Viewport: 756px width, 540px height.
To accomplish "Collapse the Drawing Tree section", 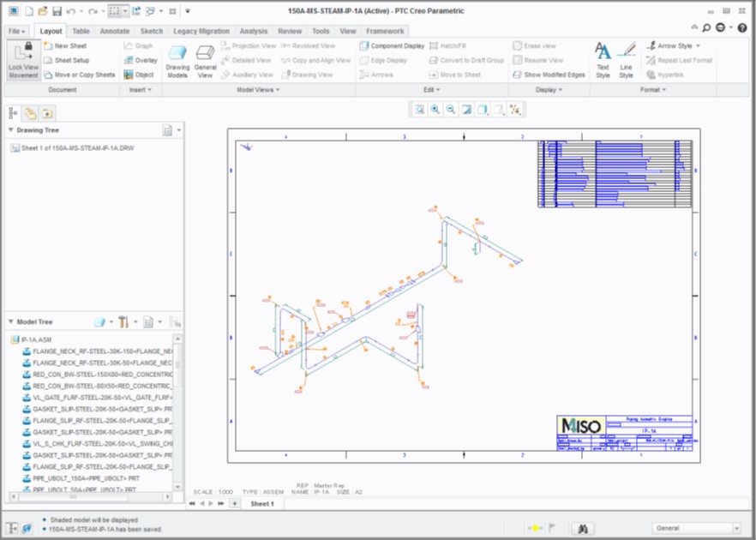I will [x=11, y=130].
